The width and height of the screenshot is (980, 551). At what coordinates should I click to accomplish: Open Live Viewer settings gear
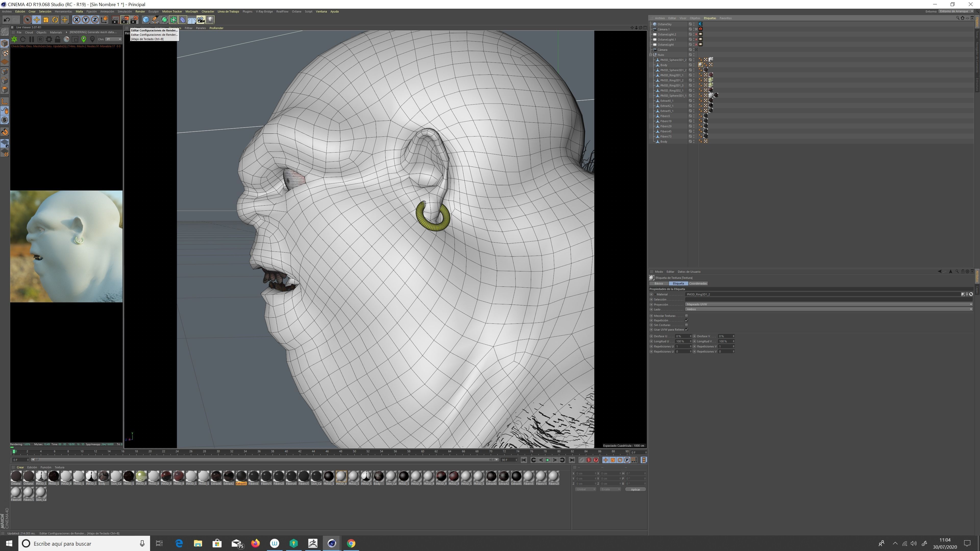[x=49, y=39]
